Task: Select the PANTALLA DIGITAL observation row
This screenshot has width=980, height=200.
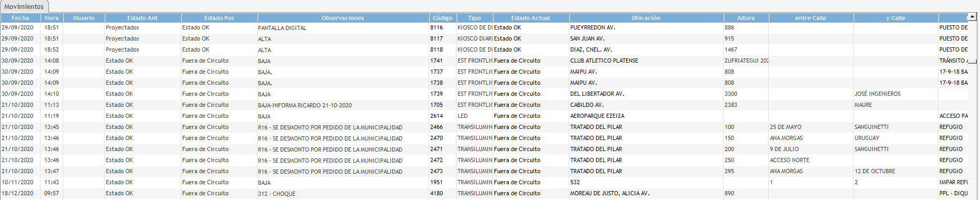Action: click(x=484, y=27)
